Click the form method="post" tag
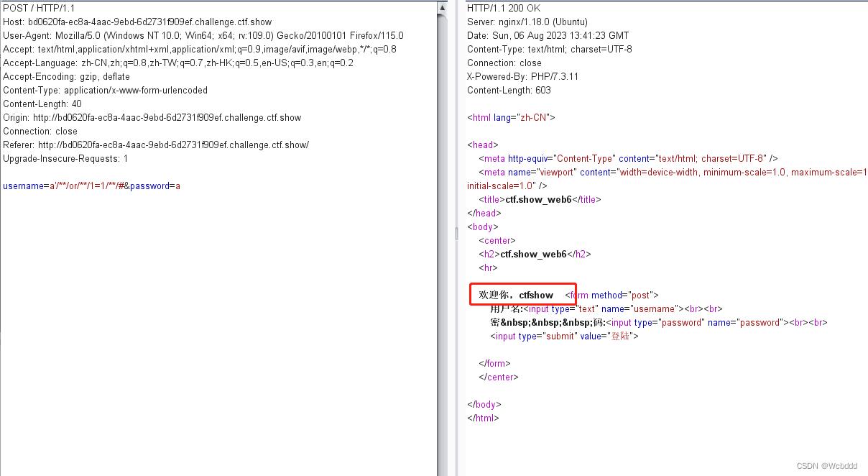Screen dimensions: 868x476 611,295
